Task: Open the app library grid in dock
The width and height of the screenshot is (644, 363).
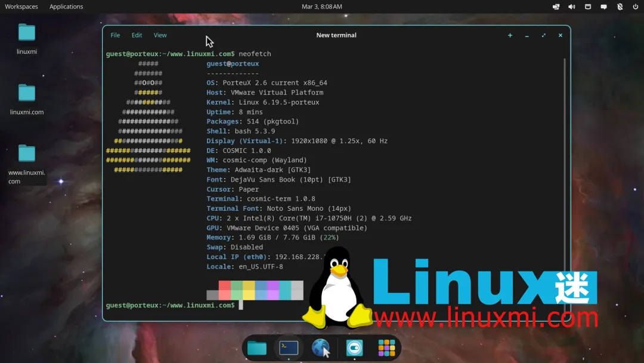Action: [386, 348]
